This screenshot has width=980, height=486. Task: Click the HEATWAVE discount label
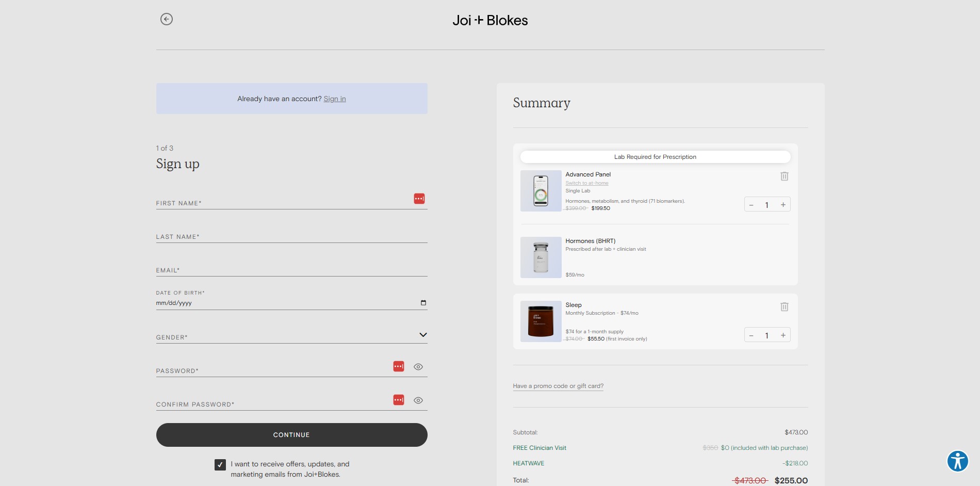point(529,463)
